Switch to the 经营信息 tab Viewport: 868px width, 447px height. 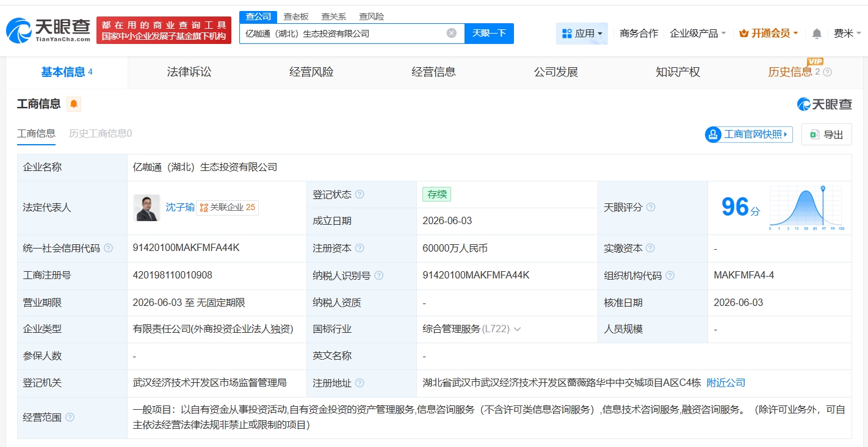433,72
